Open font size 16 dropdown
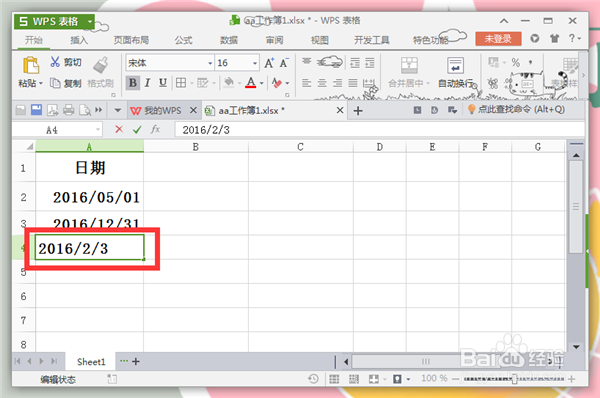This screenshot has width=600, height=398. [255, 63]
